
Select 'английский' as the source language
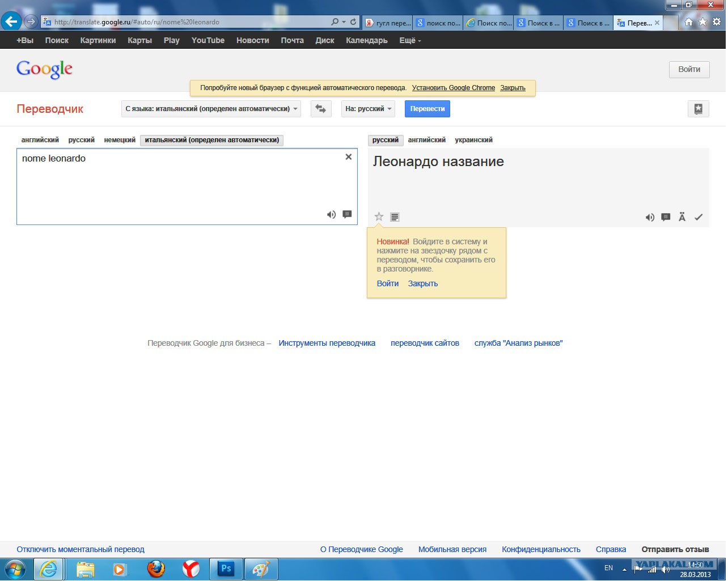40,140
